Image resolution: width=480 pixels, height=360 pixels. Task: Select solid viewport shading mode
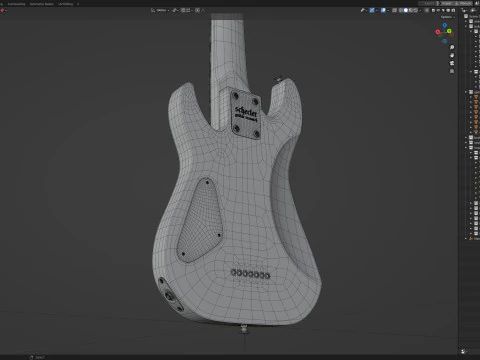click(x=406, y=10)
